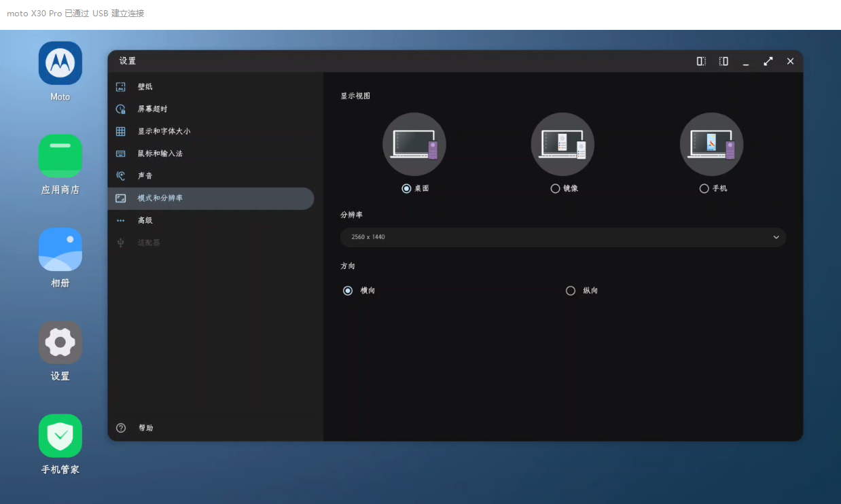Open the 2560 x 1440 resolution dropdown
The width and height of the screenshot is (841, 504).
click(563, 237)
